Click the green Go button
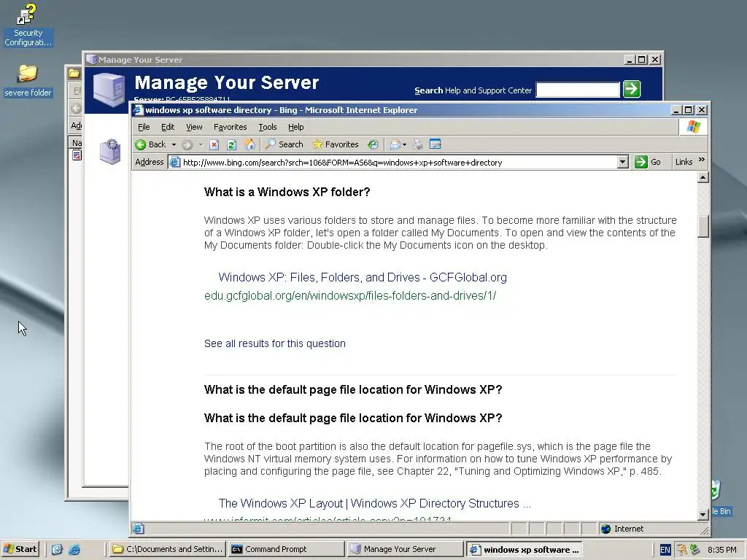 click(649, 163)
